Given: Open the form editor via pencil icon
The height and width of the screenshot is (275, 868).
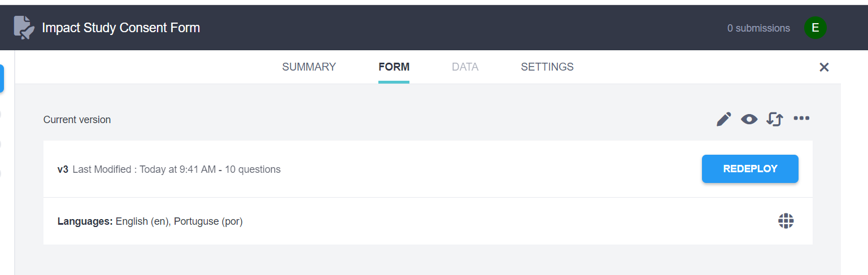Looking at the screenshot, I should (x=723, y=119).
